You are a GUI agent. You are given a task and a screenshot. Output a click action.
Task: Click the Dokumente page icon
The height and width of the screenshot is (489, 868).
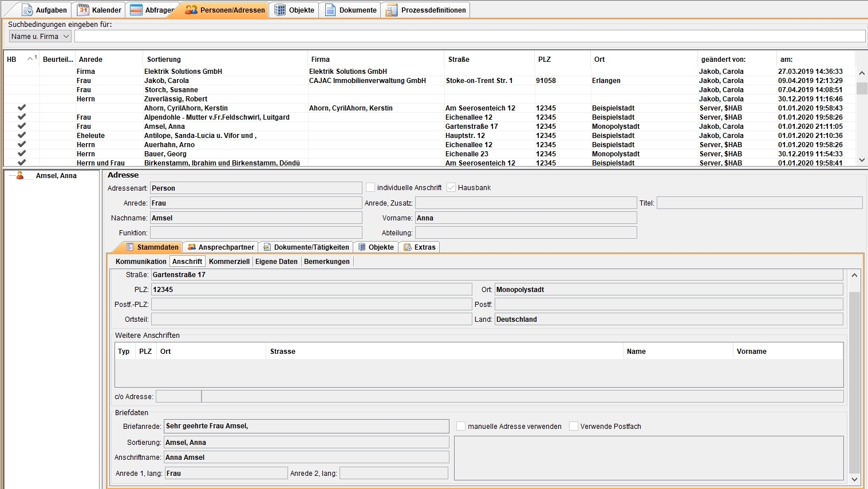click(x=330, y=10)
